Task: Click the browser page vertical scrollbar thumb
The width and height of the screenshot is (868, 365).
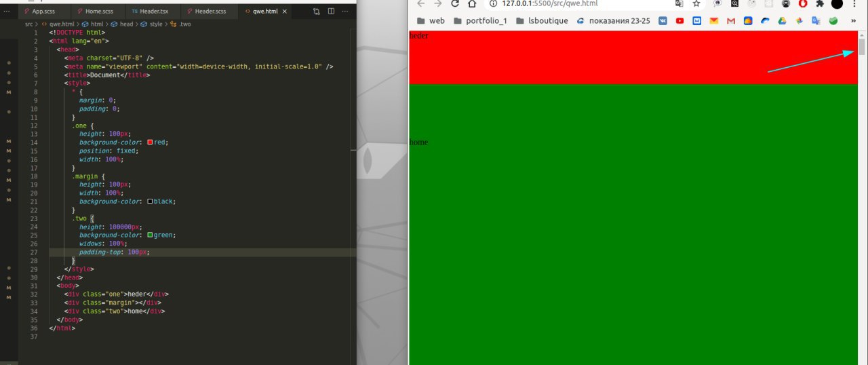Action: [862, 47]
